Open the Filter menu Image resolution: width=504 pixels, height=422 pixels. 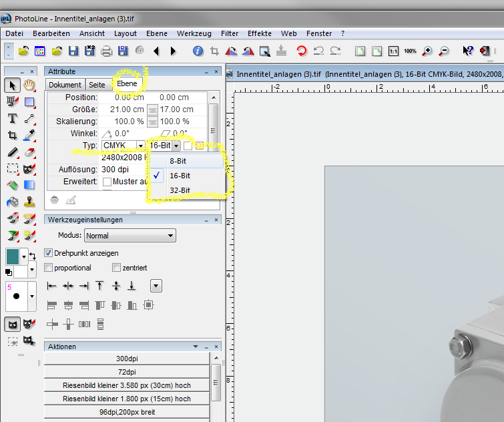[x=229, y=33]
